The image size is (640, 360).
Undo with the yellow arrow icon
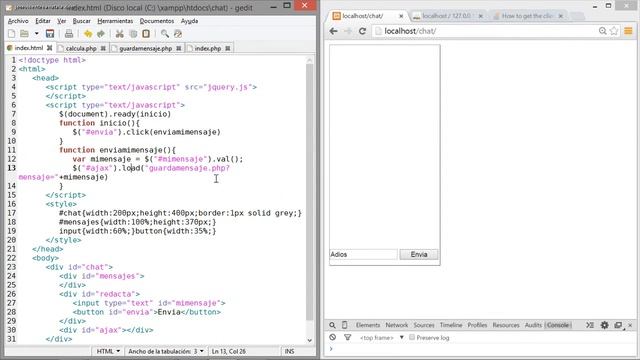pos(88,34)
